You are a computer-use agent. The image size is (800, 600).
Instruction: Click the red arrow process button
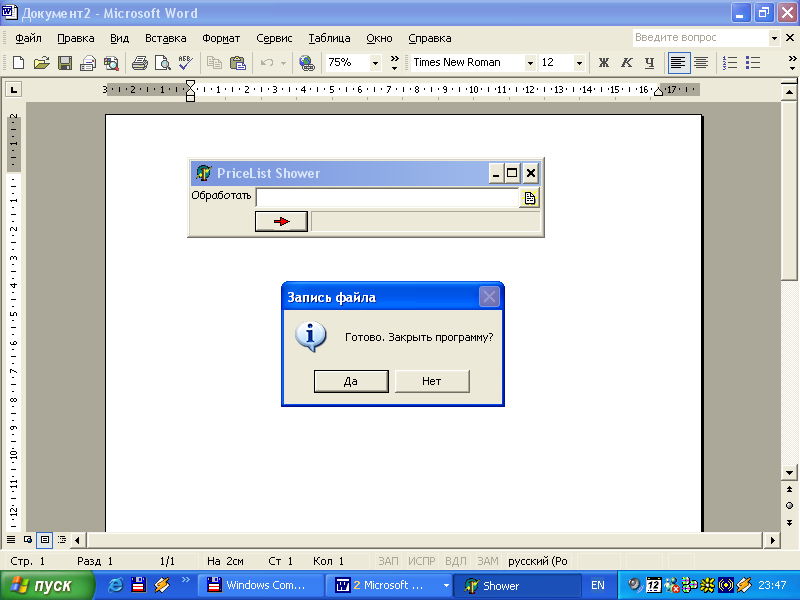pyautogui.click(x=281, y=221)
